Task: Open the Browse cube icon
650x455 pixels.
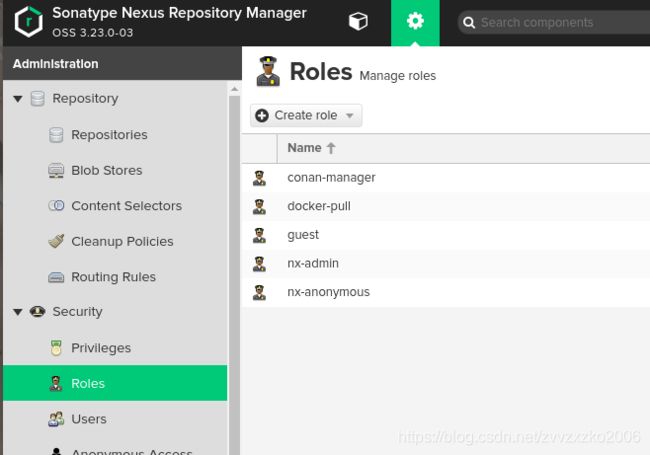Action: [358, 21]
